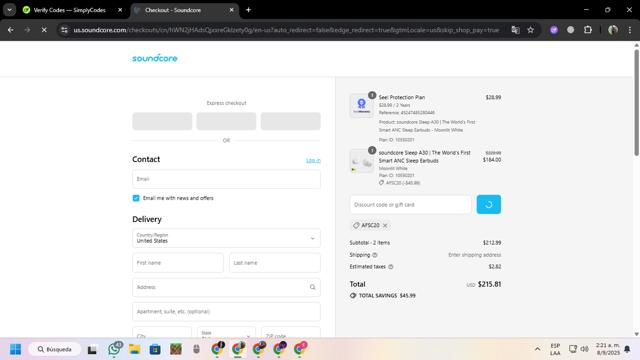Click the middle express checkout button
This screenshot has height=360, width=640.
227,121
